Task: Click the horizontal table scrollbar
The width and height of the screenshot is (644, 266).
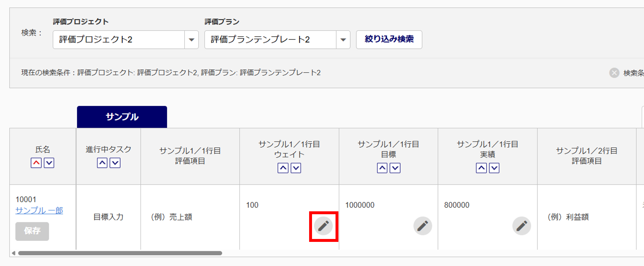Action: (120, 253)
